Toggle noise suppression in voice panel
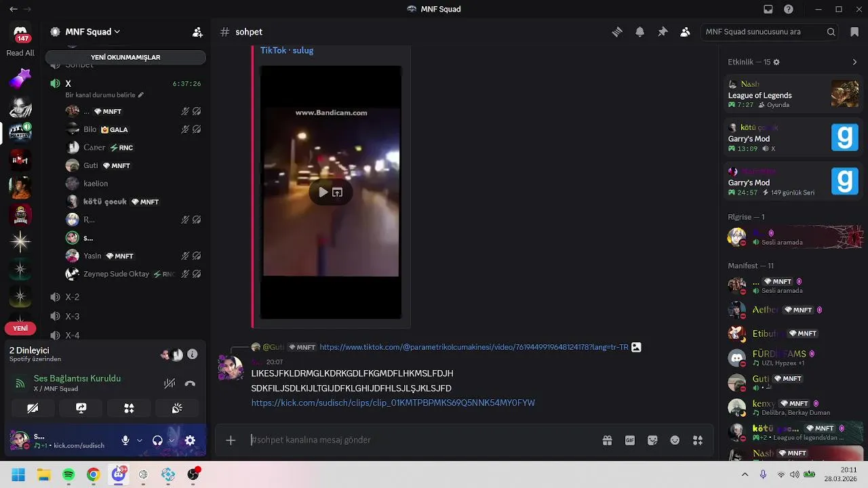Image resolution: width=868 pixels, height=488 pixels. click(x=170, y=384)
